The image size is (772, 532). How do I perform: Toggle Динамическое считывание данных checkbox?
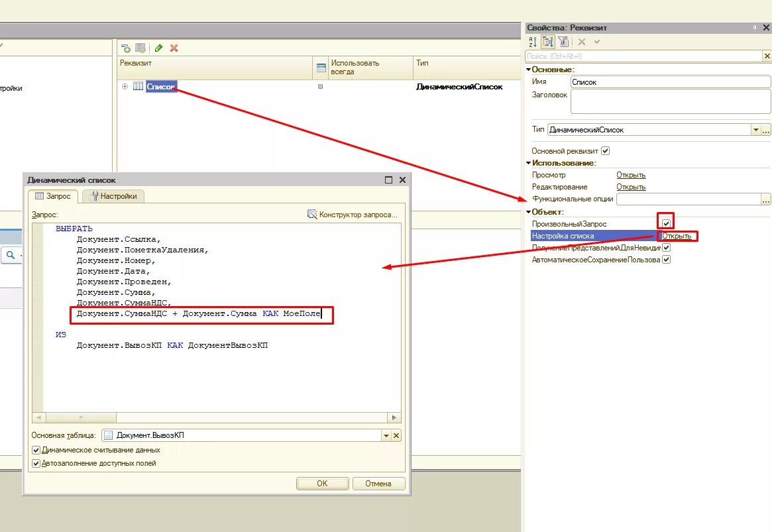(36, 451)
